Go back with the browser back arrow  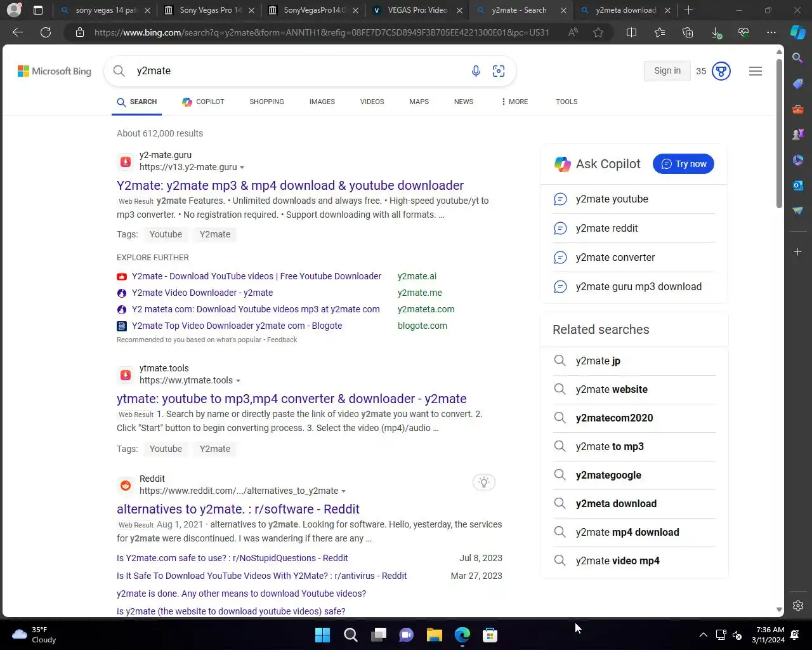pos(18,32)
